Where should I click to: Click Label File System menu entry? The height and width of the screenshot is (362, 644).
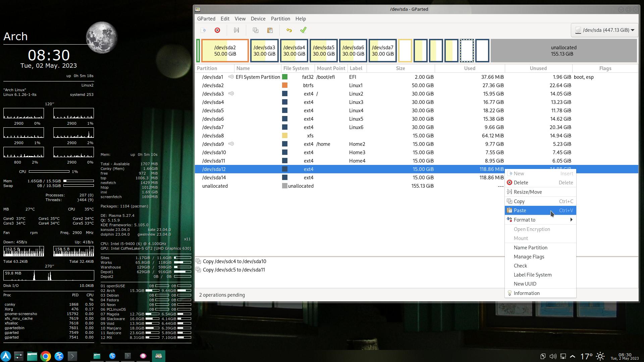pos(532,275)
